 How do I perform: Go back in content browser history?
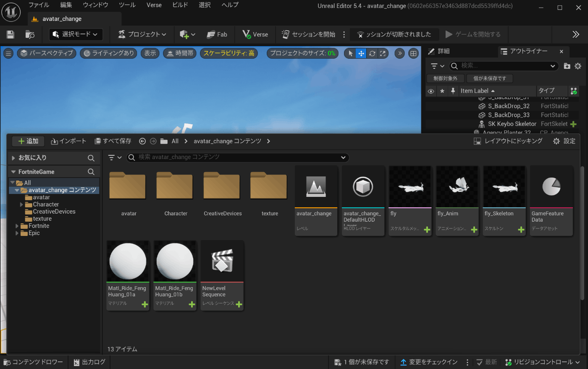click(142, 141)
